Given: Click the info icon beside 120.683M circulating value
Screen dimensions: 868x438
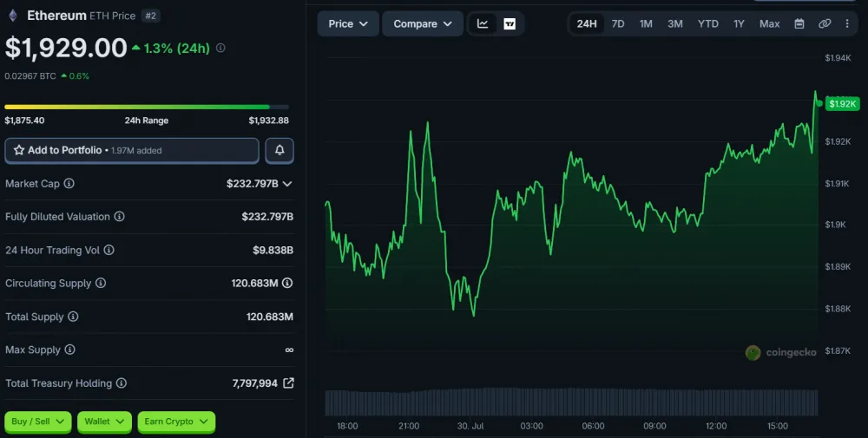Looking at the screenshot, I should [287, 283].
